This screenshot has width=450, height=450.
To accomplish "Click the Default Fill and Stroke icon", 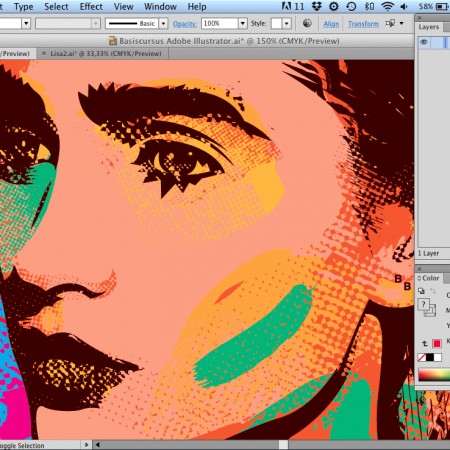I will 421,291.
